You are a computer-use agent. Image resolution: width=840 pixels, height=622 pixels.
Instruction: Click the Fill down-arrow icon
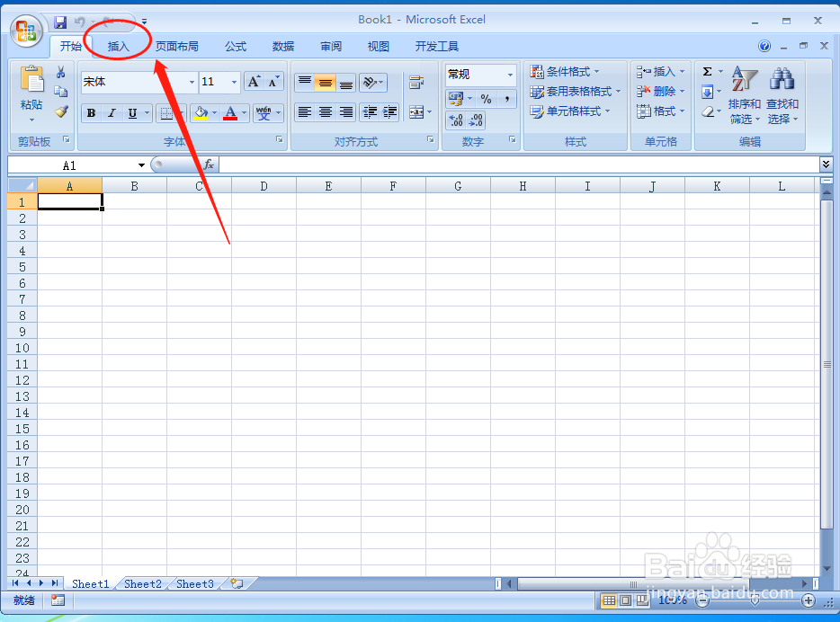click(x=707, y=92)
